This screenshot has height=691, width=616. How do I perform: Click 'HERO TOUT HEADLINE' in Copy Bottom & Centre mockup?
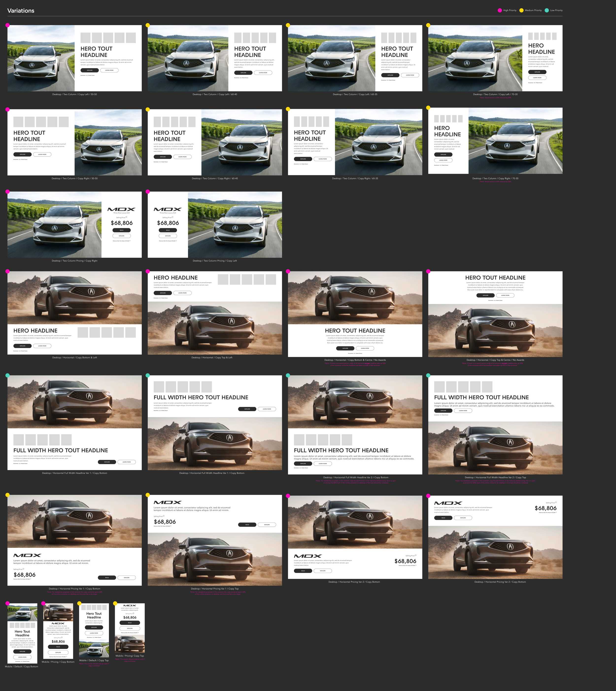[x=355, y=331]
